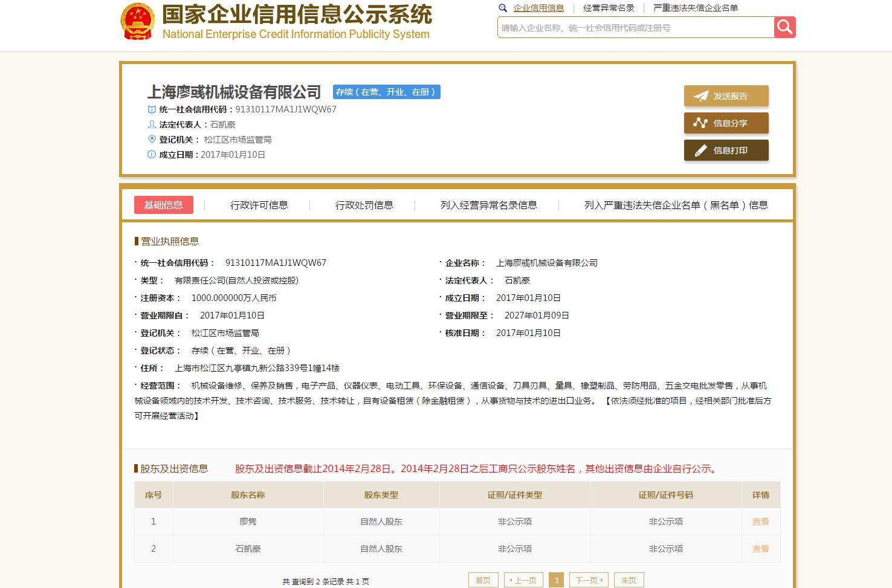Click the 股东及出资信息 section heading
The image size is (892, 588).
point(174,468)
